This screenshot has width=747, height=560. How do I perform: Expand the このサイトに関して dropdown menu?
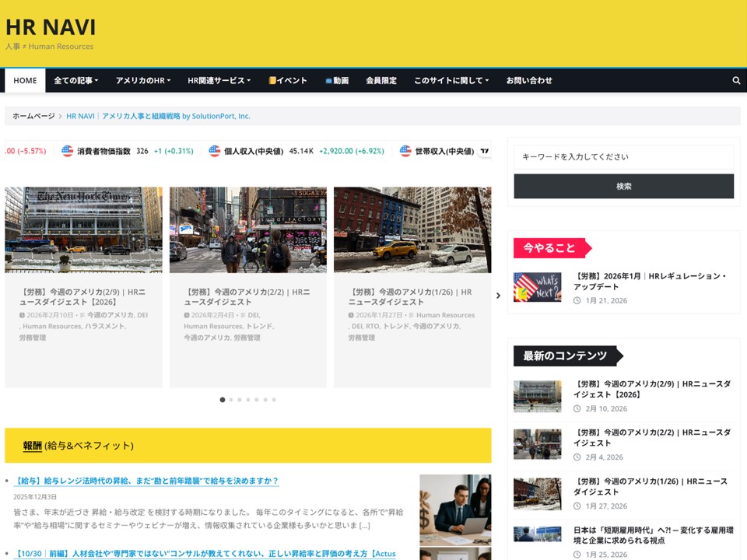click(451, 80)
